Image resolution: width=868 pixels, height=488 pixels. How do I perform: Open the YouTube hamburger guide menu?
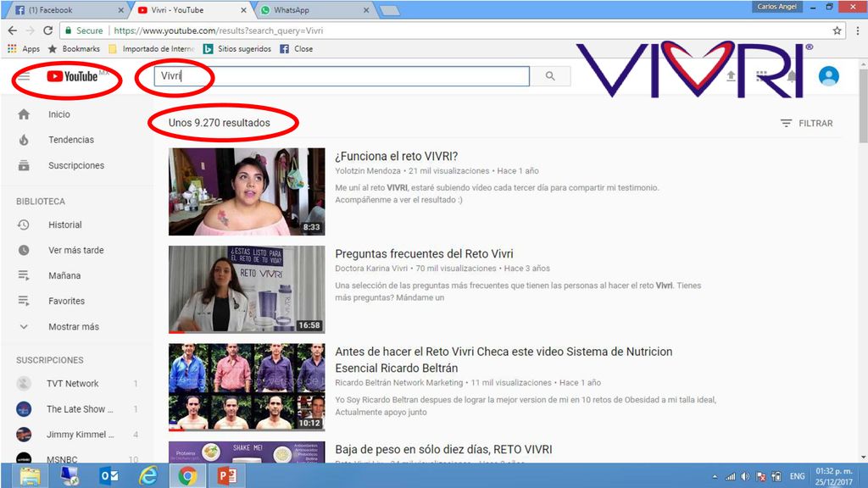(x=24, y=76)
